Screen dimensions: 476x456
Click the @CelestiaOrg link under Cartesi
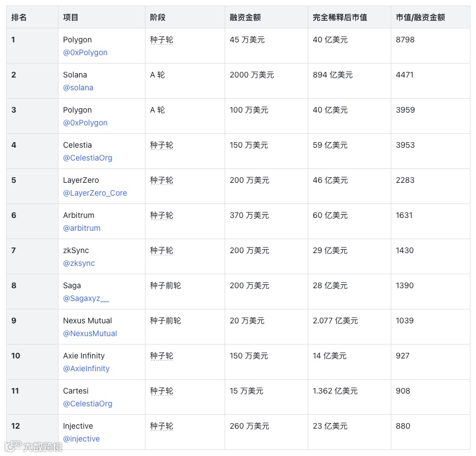coord(88,404)
